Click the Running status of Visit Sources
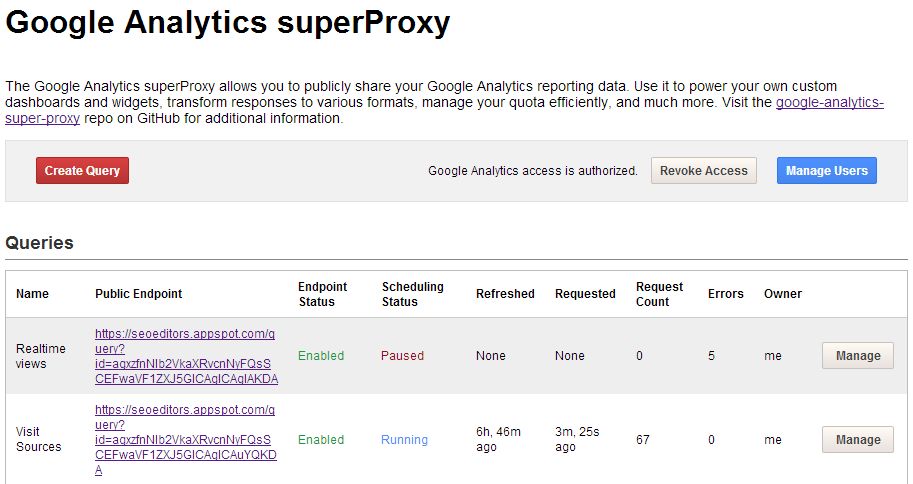 (x=404, y=440)
